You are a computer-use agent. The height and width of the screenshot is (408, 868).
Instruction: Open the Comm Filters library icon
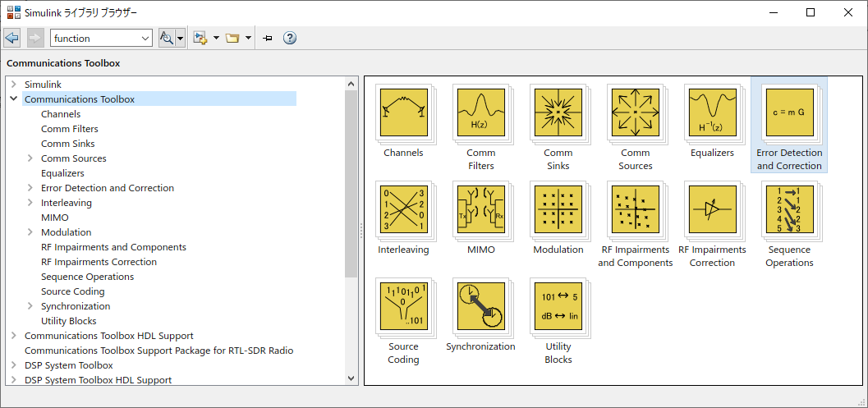point(481,112)
